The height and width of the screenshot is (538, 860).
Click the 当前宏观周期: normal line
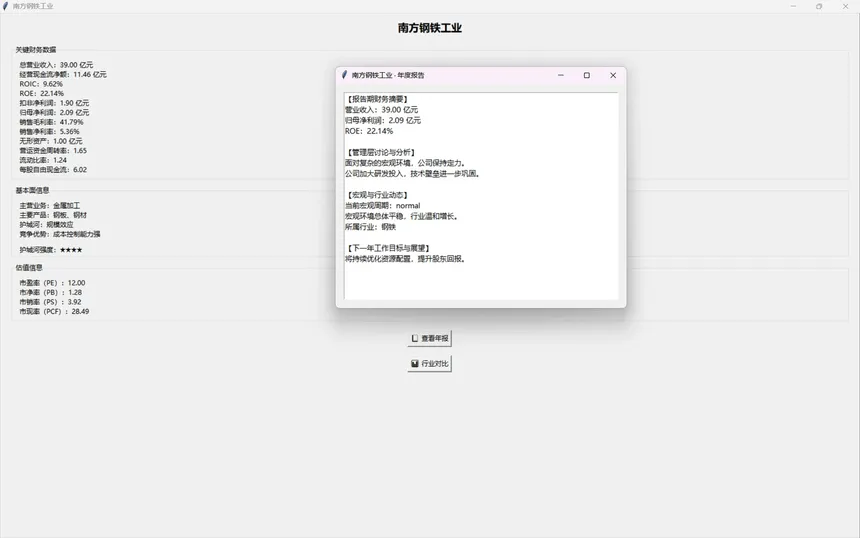coord(383,206)
